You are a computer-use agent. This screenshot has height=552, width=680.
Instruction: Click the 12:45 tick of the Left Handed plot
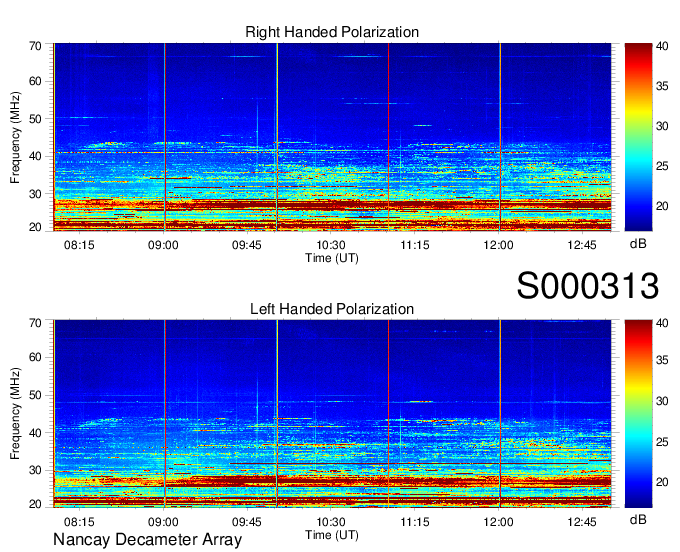[582, 522]
